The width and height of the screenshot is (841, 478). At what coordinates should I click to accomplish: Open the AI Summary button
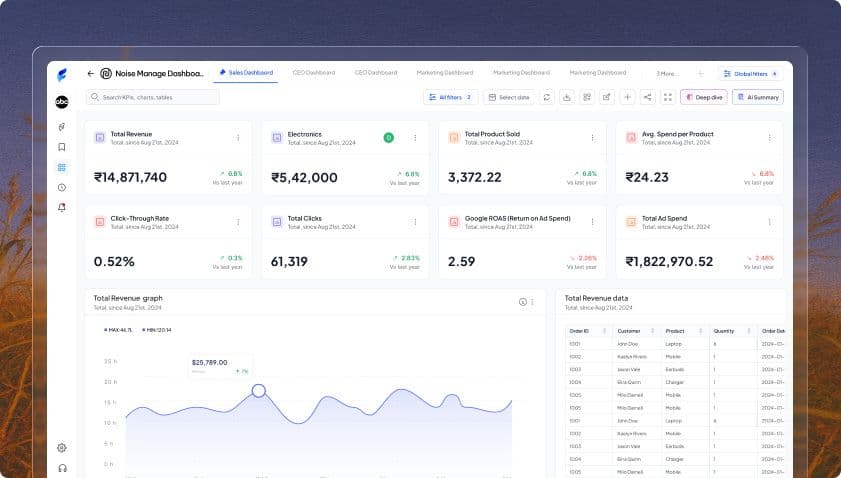[x=758, y=97]
